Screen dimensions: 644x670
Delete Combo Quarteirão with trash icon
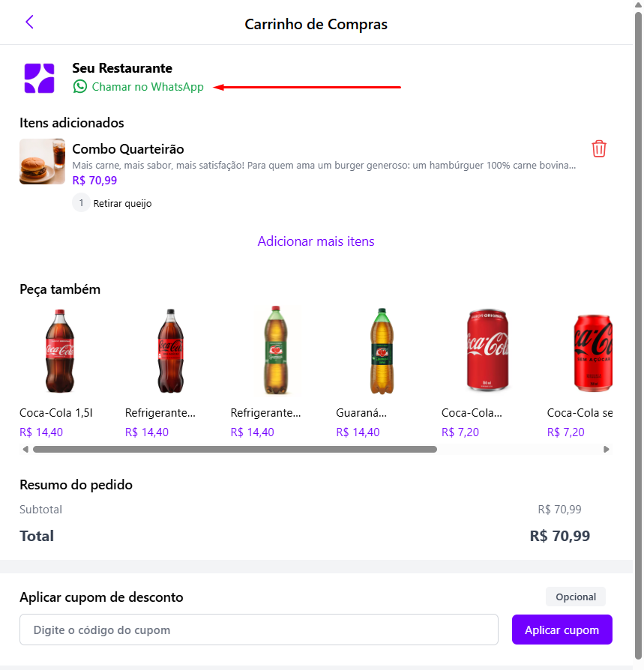599,148
